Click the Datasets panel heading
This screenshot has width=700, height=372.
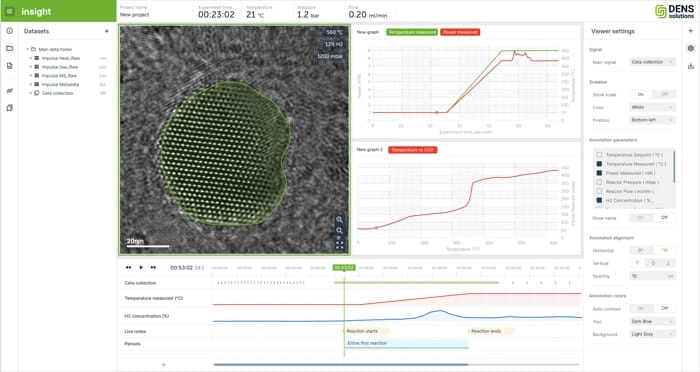coord(36,31)
